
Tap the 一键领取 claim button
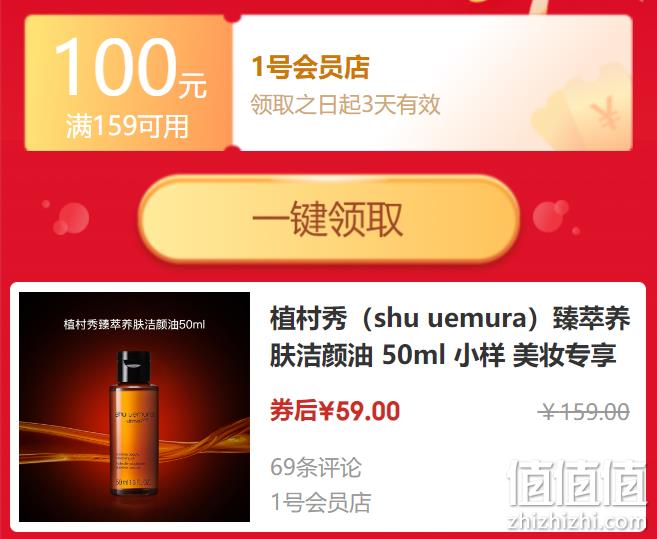329,219
